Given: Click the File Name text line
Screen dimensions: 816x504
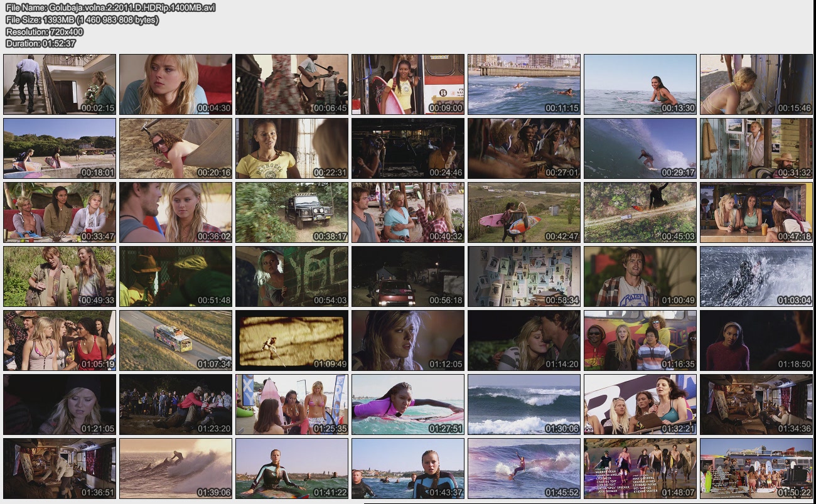Looking at the screenshot, I should point(110,8).
